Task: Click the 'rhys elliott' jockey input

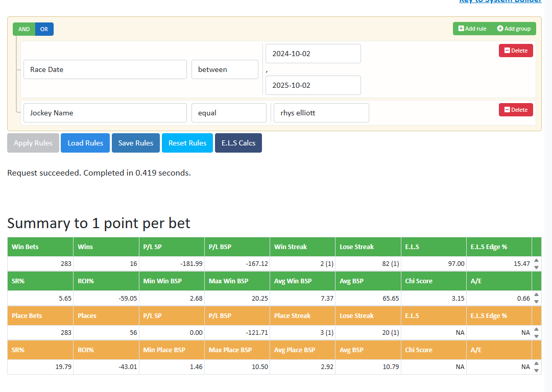Action: (321, 113)
